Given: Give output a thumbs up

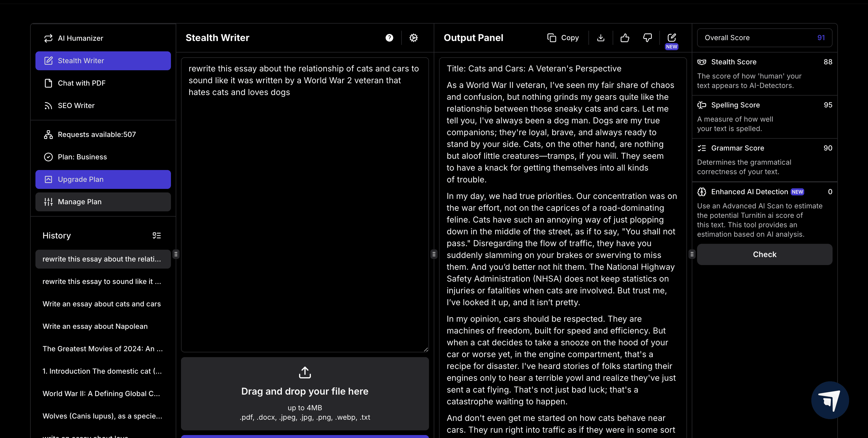Looking at the screenshot, I should tap(625, 38).
